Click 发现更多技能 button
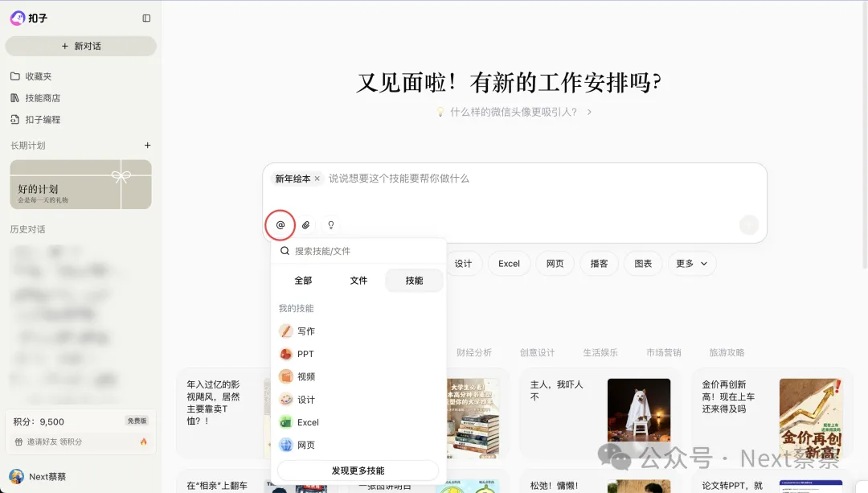 [357, 470]
